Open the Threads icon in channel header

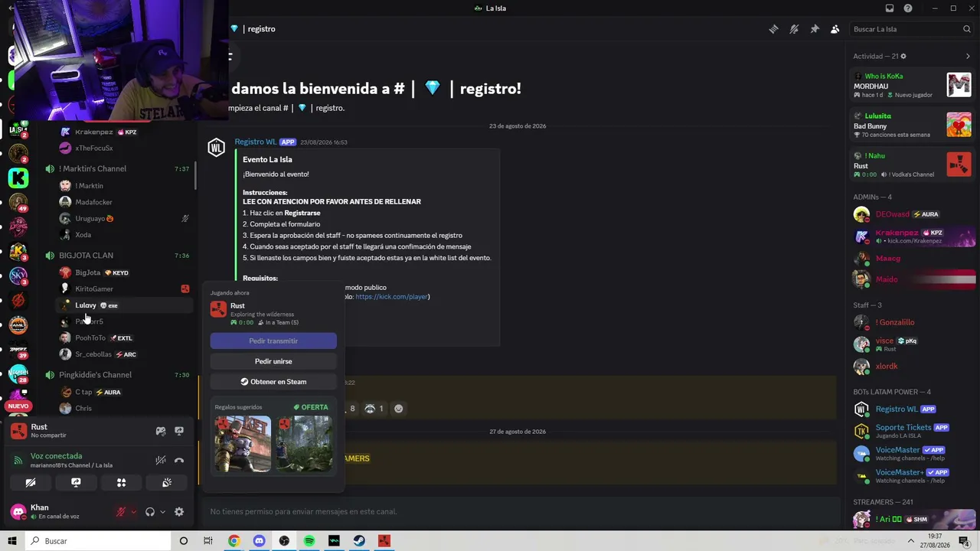pos(774,29)
